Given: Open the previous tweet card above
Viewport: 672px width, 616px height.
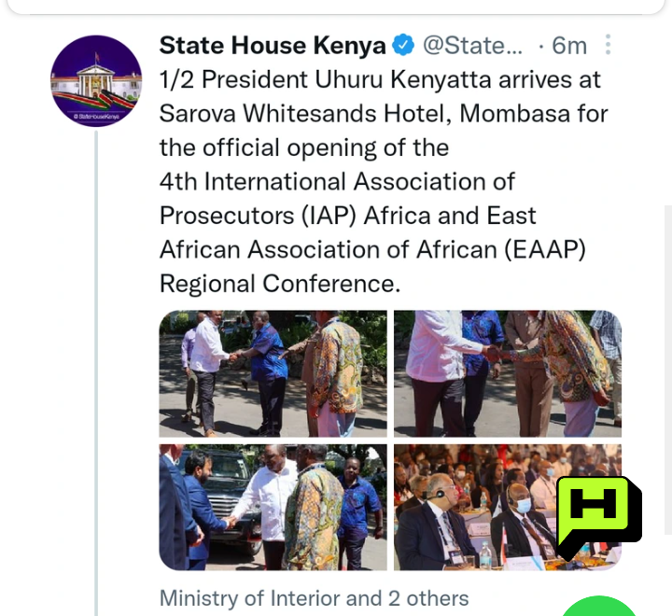Looking at the screenshot, I should click(336, 7).
